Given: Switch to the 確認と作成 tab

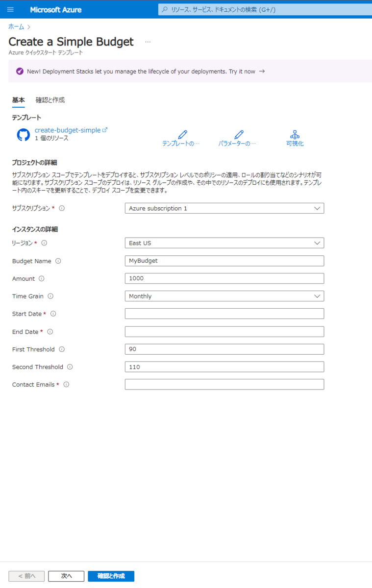Looking at the screenshot, I should pyautogui.click(x=50, y=100).
